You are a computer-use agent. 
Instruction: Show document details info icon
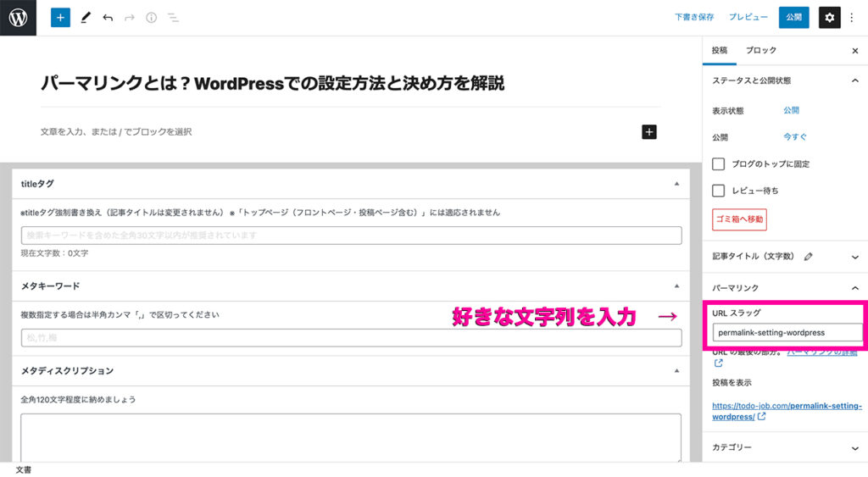tap(151, 18)
